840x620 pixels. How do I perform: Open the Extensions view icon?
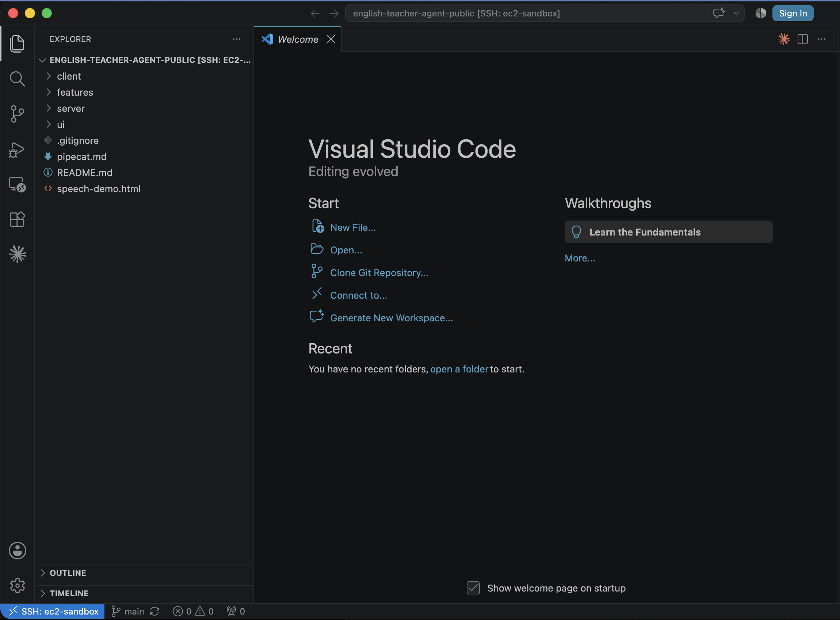(x=17, y=219)
